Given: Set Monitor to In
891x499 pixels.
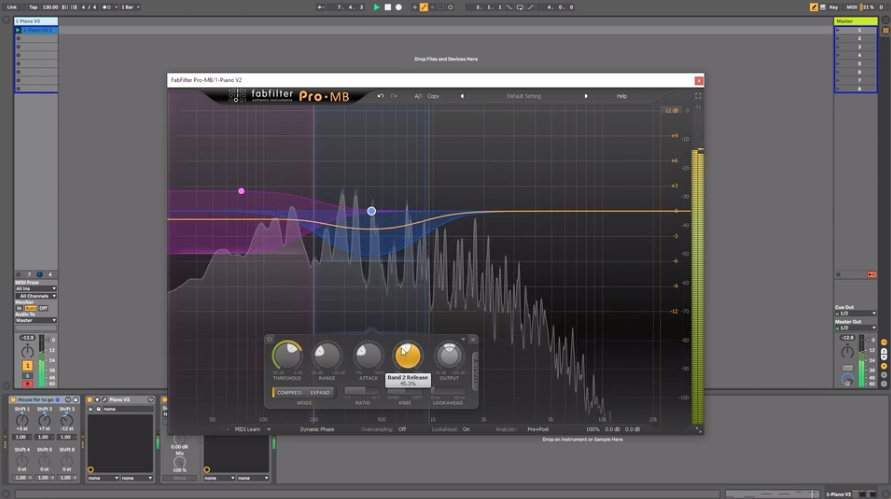Looking at the screenshot, I should 19,308.
